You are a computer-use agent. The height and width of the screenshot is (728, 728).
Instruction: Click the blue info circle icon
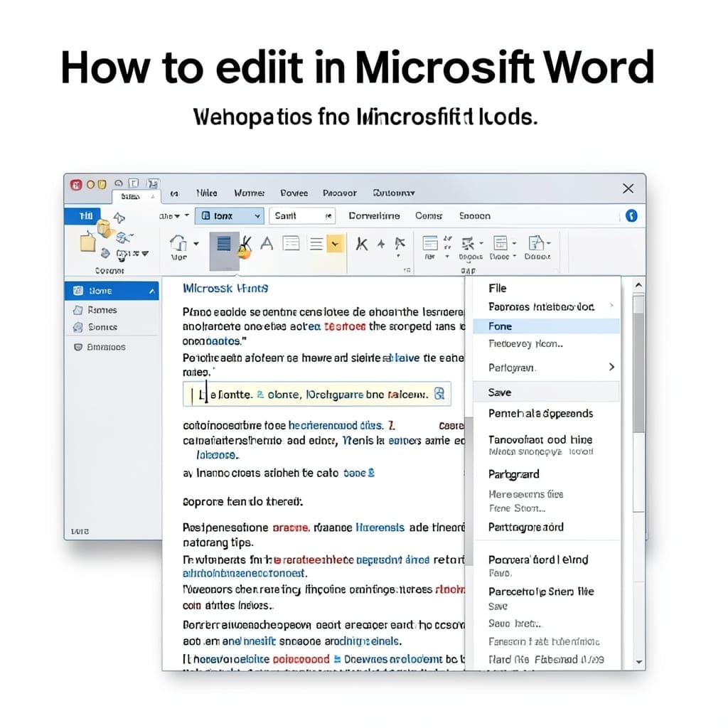631,216
